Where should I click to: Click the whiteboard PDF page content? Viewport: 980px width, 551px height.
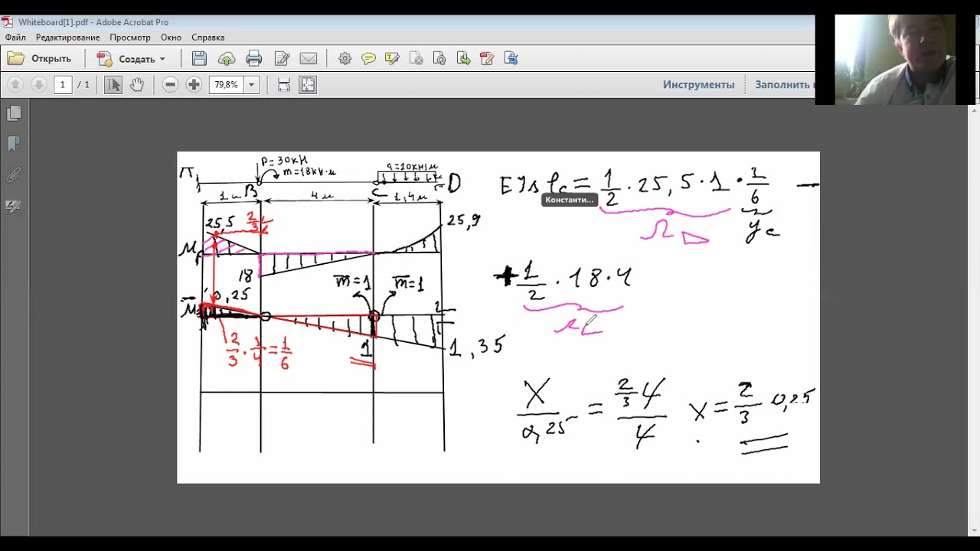click(498, 317)
